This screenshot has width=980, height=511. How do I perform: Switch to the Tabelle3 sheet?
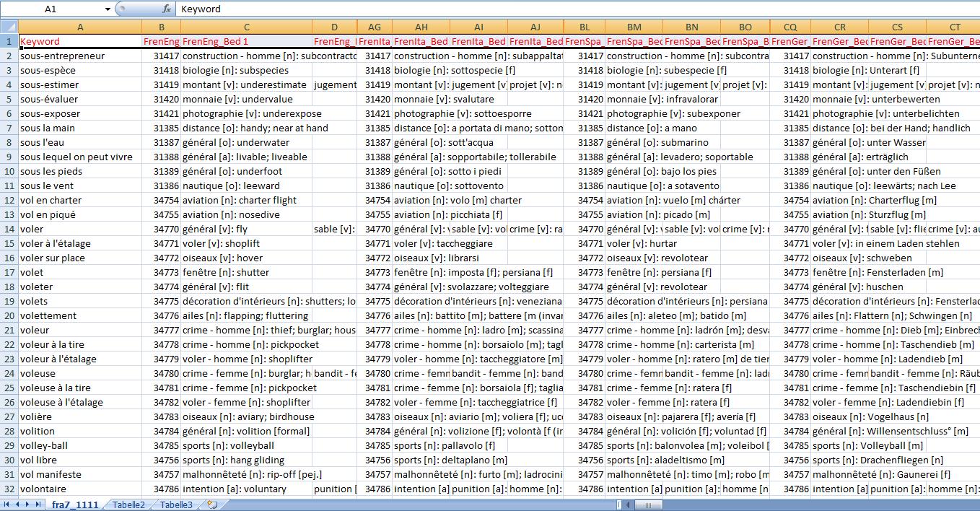click(176, 505)
